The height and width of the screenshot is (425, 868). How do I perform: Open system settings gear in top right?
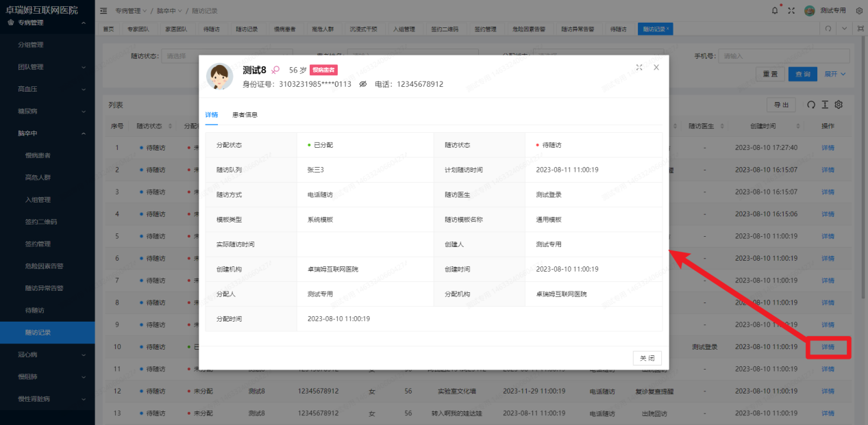(859, 10)
